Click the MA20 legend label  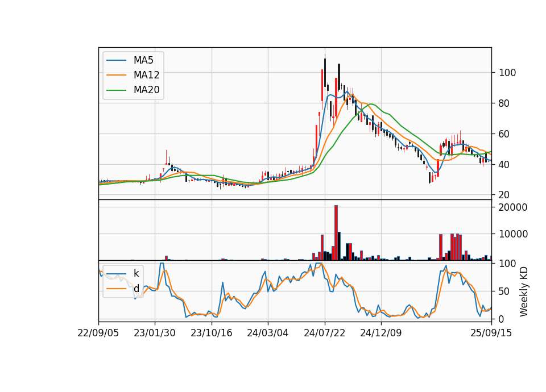146,90
